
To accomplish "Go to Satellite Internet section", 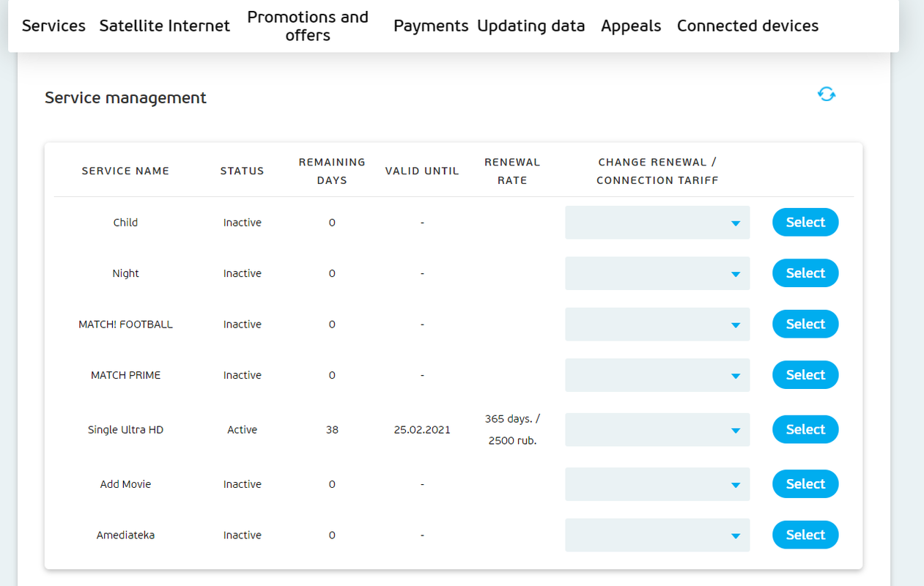I will coord(165,26).
